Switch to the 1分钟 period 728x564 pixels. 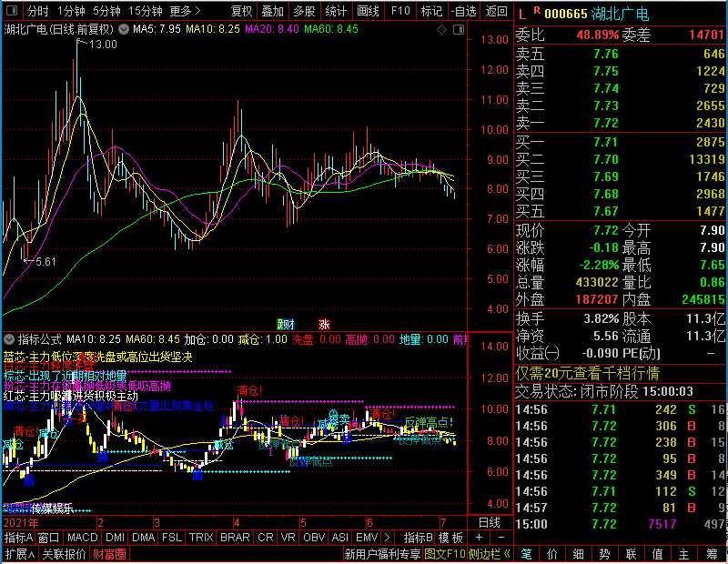click(71, 11)
